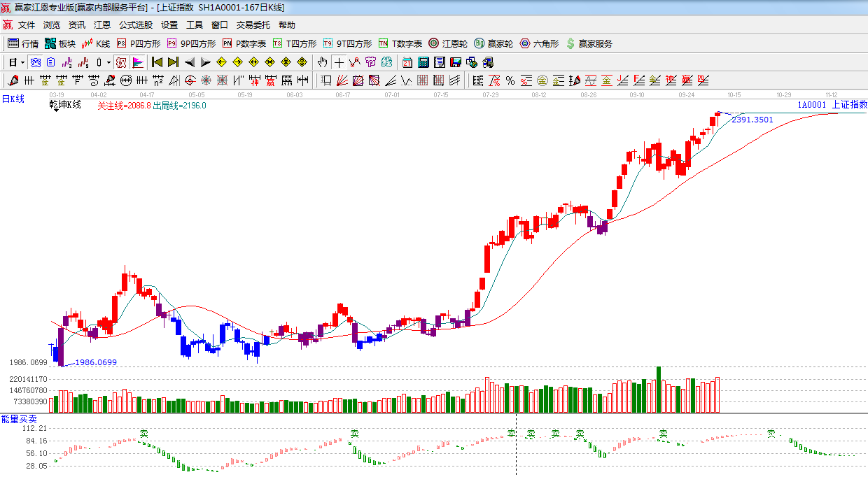Click the 赢家服务 button
Screen dimensions: 868x477
[589, 43]
